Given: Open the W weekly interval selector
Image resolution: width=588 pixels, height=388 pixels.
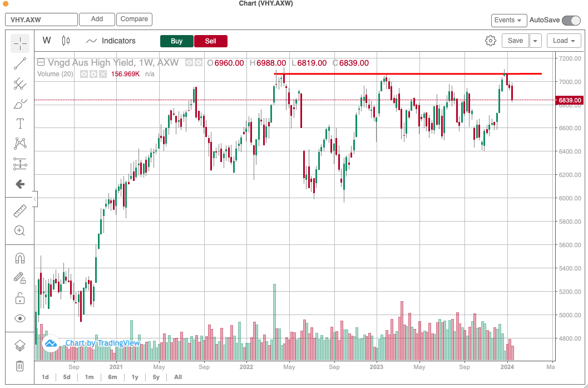Looking at the screenshot, I should point(47,41).
